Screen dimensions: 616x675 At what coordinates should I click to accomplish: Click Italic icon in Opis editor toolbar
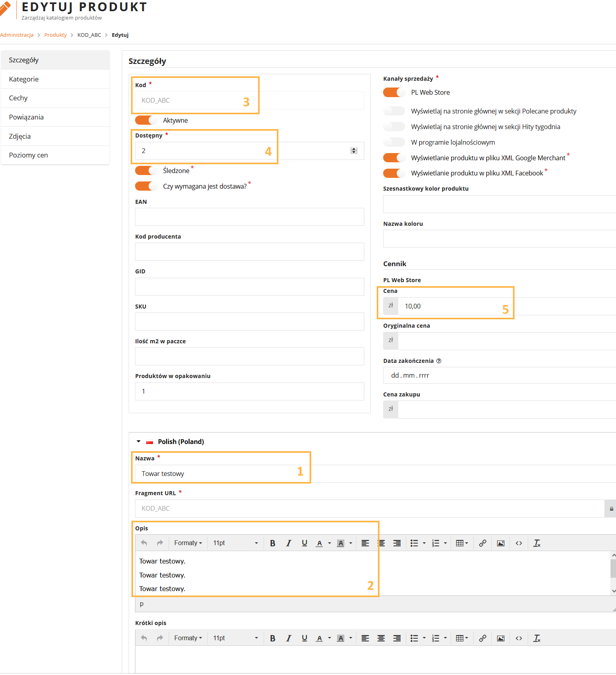point(288,543)
